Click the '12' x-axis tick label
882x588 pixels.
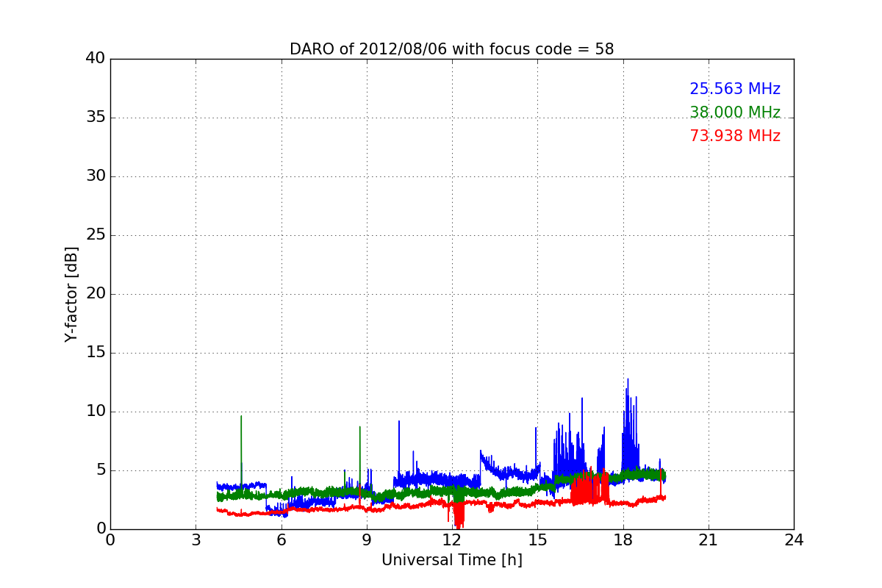(x=452, y=540)
